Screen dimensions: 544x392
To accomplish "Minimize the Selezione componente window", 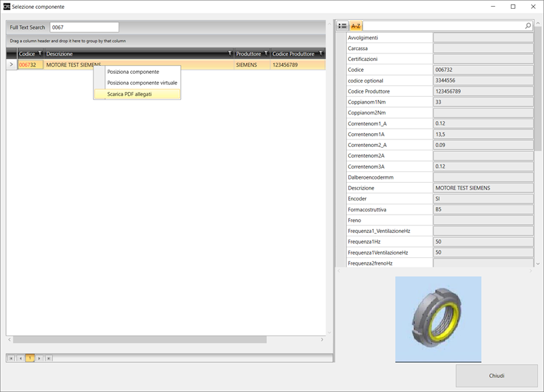I will (493, 7).
